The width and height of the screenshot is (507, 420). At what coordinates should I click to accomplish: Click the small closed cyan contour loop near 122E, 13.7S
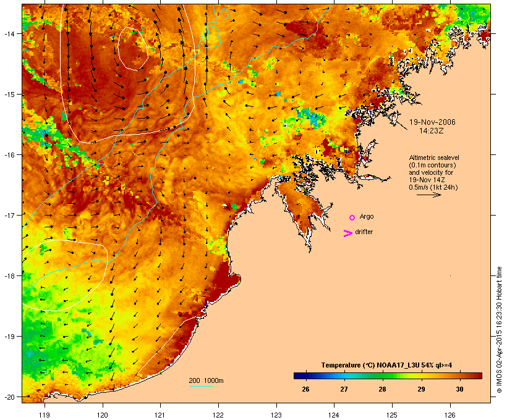tap(224, 12)
